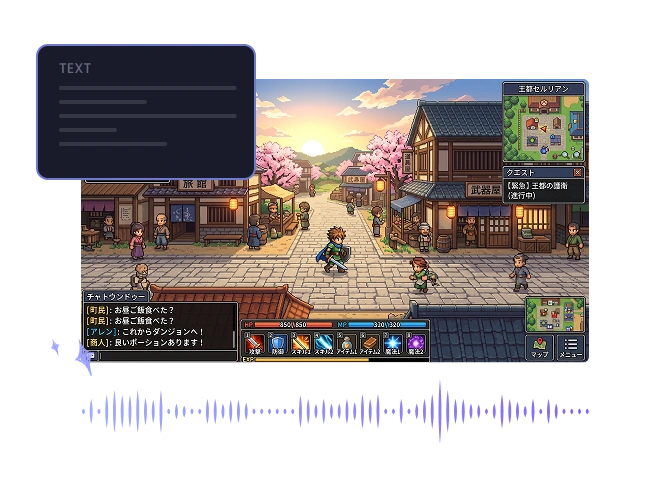Click the アレン chat line これからダンジョンへ

tap(144, 332)
